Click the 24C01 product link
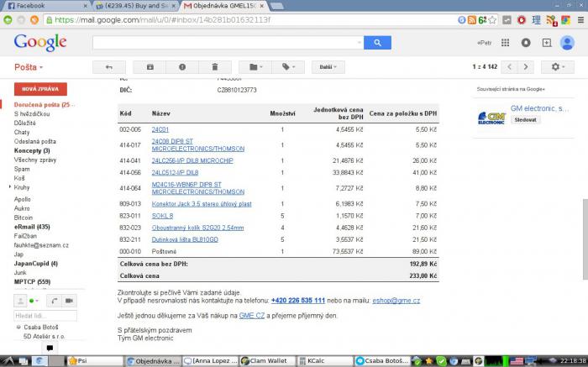 (160, 129)
